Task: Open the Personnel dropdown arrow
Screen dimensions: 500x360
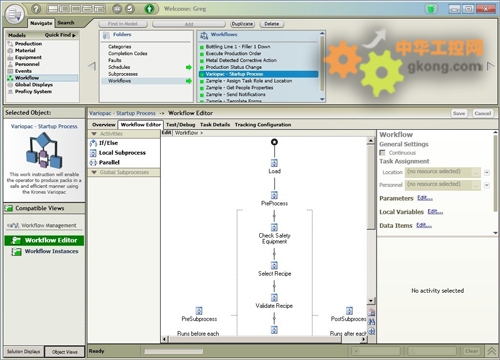Action: pyautogui.click(x=487, y=185)
